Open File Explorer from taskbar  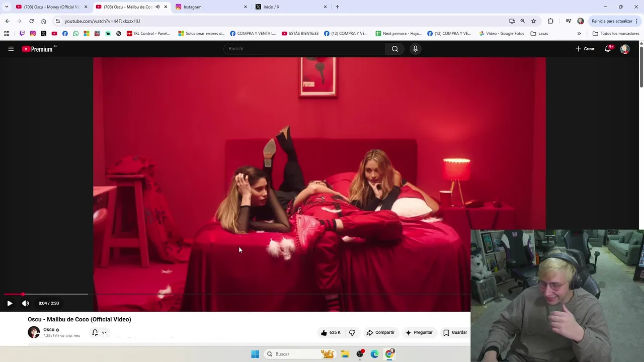345,354
